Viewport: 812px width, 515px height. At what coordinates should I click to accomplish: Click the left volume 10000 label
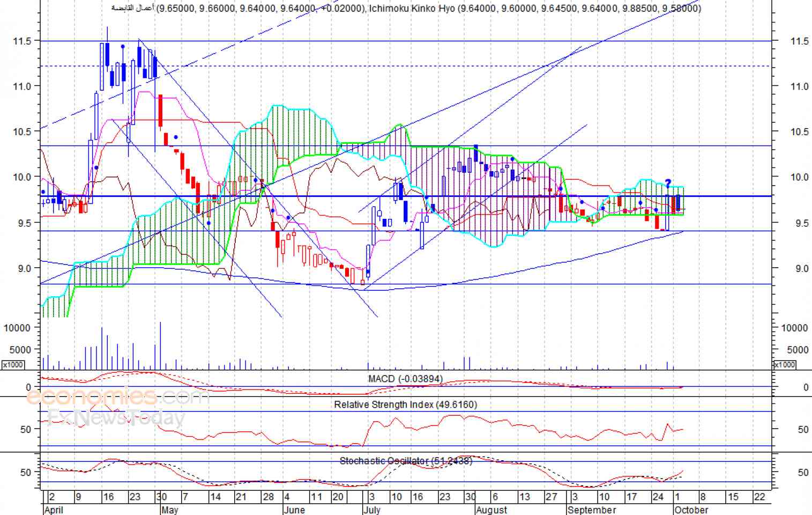(x=17, y=328)
